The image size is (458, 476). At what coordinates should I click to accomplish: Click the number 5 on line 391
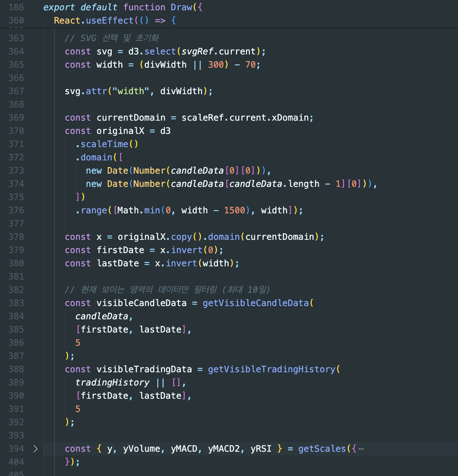click(78, 409)
